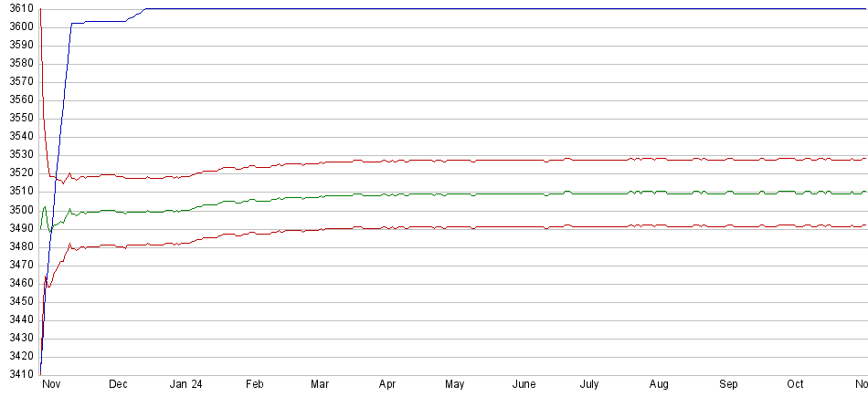Click the 'Feb' label on time axis

coord(254,385)
